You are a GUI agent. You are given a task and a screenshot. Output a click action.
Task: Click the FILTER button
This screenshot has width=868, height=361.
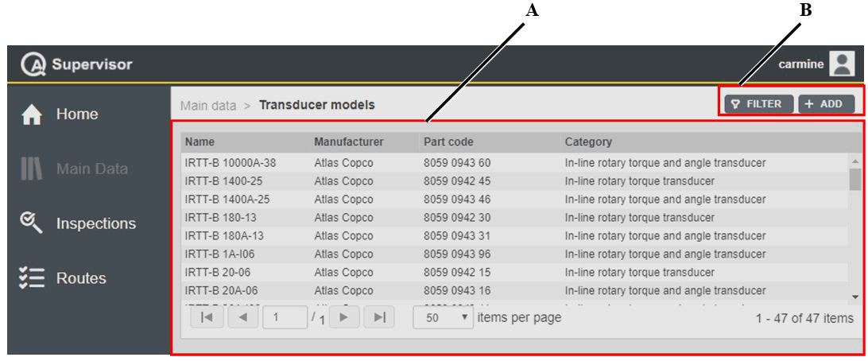coord(758,104)
